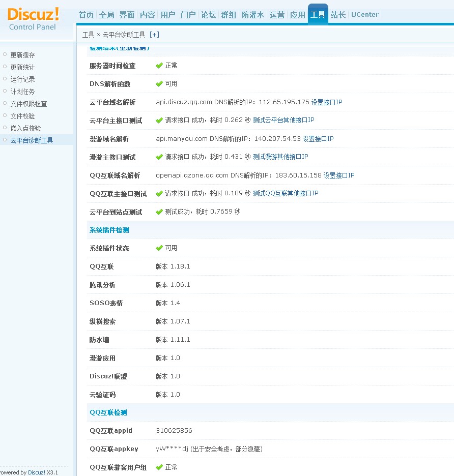Viewport: 454px width, 476px height.
Task: Click 测试漫游其他接口IP link
Action: pyautogui.click(x=280, y=157)
